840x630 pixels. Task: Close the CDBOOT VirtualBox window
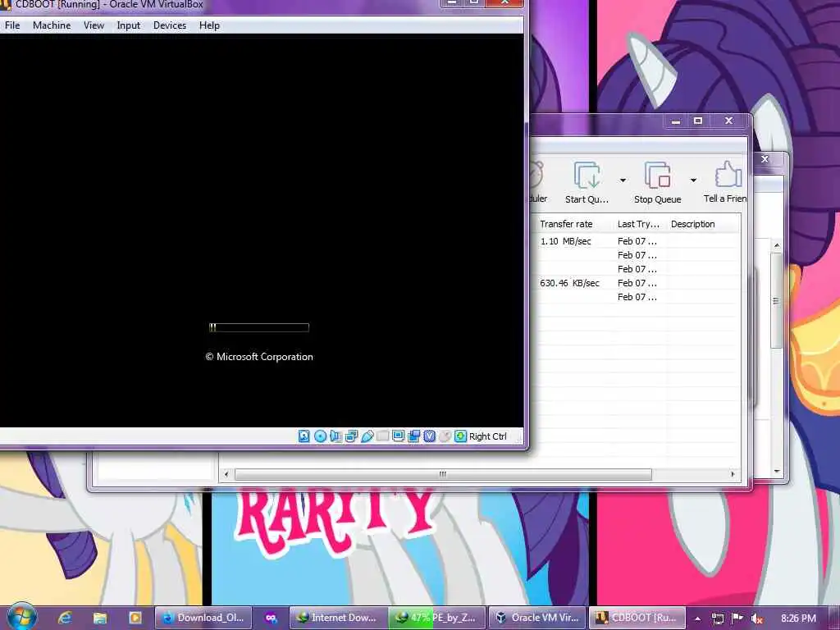point(504,2)
